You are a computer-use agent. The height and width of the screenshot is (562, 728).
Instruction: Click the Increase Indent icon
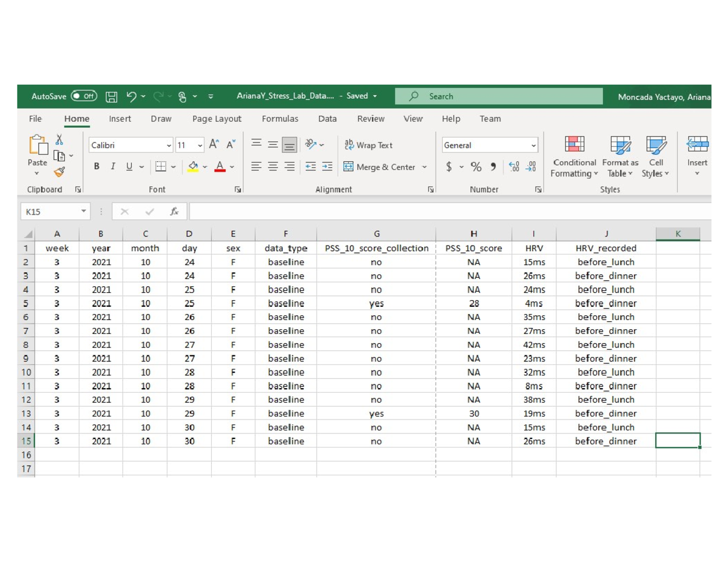point(327,167)
